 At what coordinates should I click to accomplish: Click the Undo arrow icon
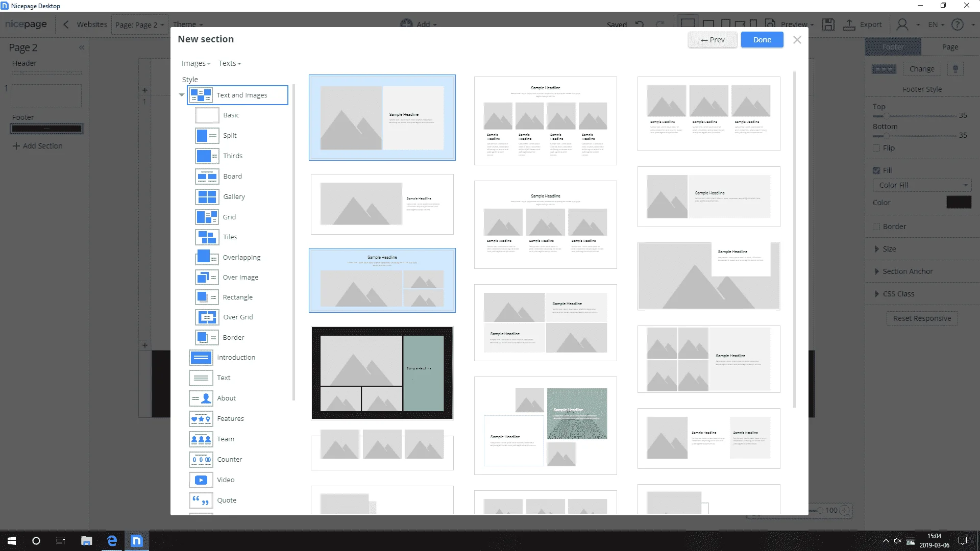[x=640, y=24]
